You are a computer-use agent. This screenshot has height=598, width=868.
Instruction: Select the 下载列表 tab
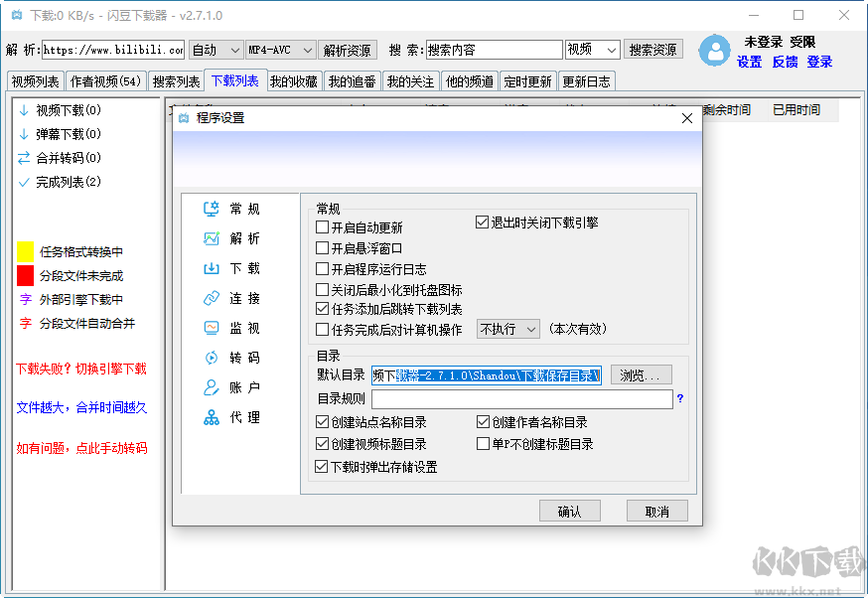coord(235,80)
